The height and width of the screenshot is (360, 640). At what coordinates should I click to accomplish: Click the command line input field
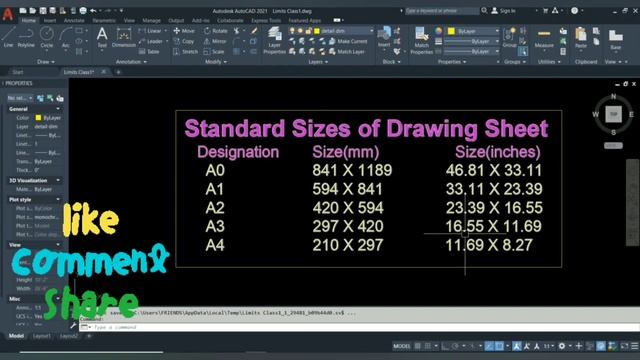[359, 327]
